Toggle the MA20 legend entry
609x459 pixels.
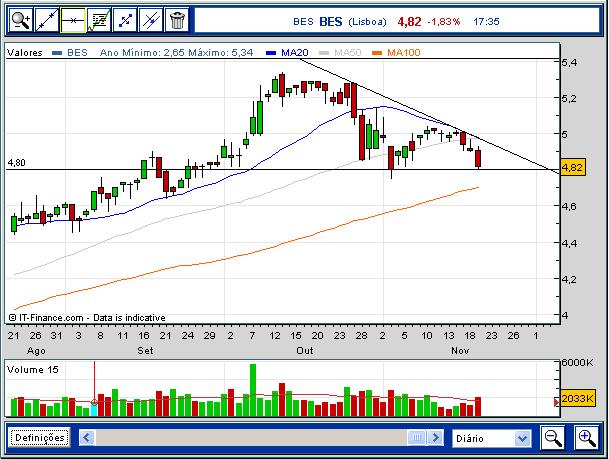[287, 52]
